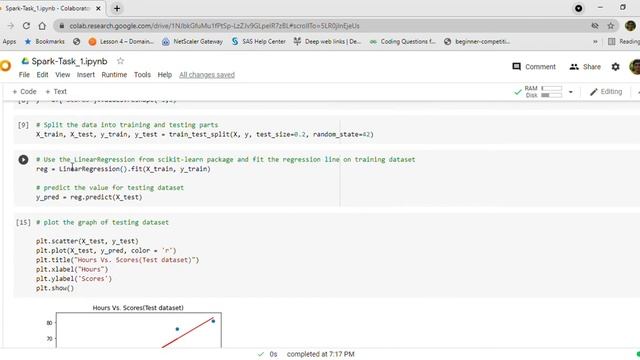Open the Tools menu
640x360 pixels.
tap(142, 75)
